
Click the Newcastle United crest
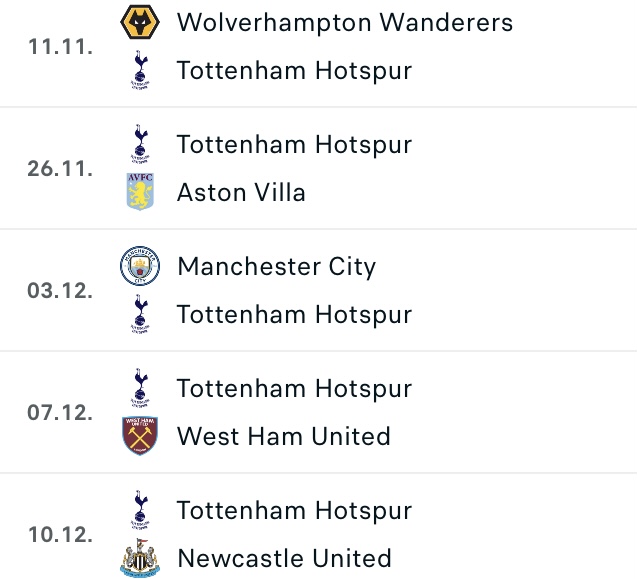[140, 558]
